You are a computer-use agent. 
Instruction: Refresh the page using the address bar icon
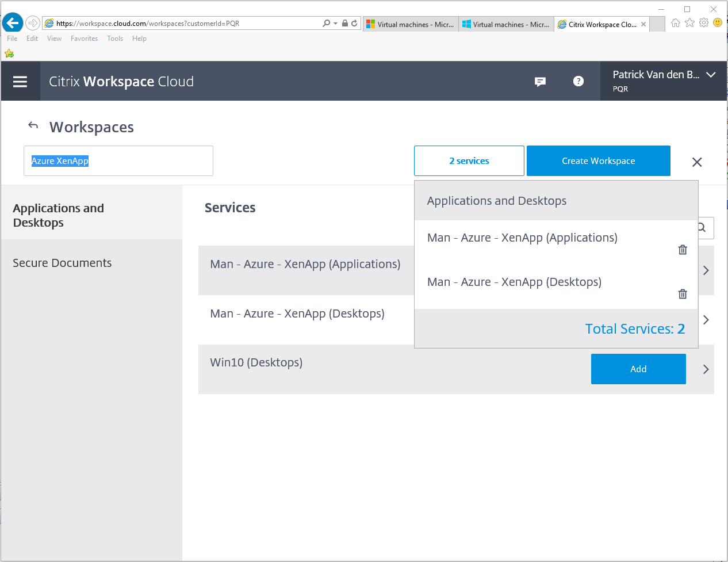[x=354, y=24]
